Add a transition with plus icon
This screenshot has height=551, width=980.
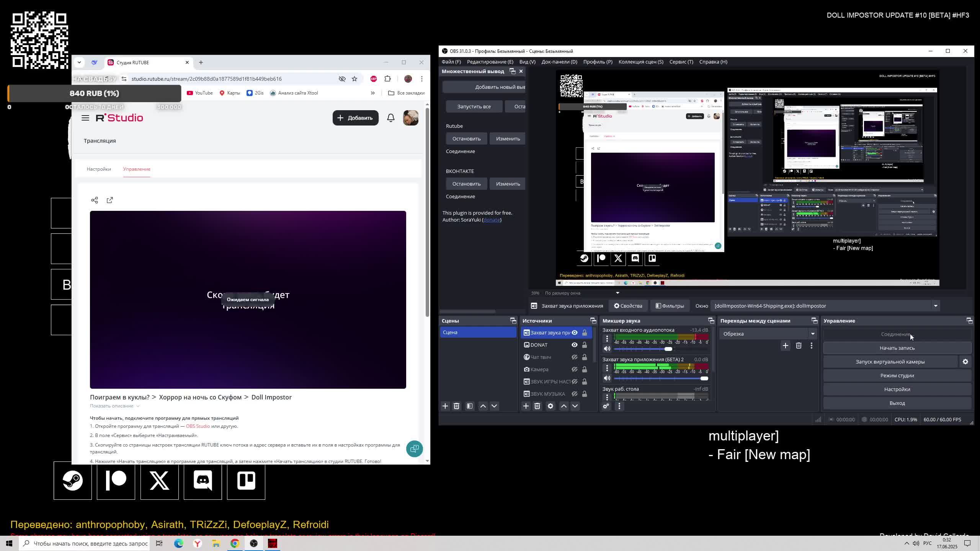pyautogui.click(x=786, y=346)
